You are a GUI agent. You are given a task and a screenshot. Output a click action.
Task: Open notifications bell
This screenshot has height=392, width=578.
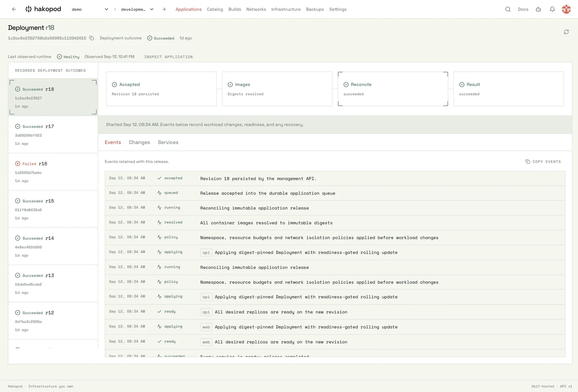[x=552, y=9]
